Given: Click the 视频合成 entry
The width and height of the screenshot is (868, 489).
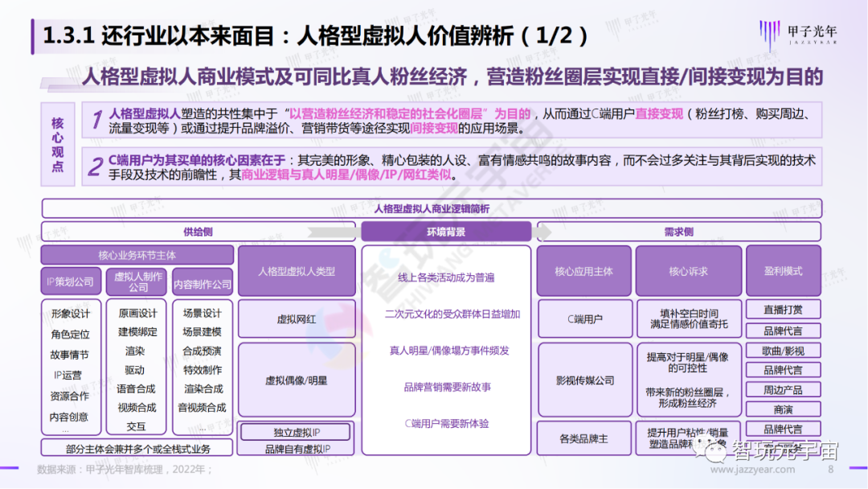Looking at the screenshot, I should pos(137,408).
